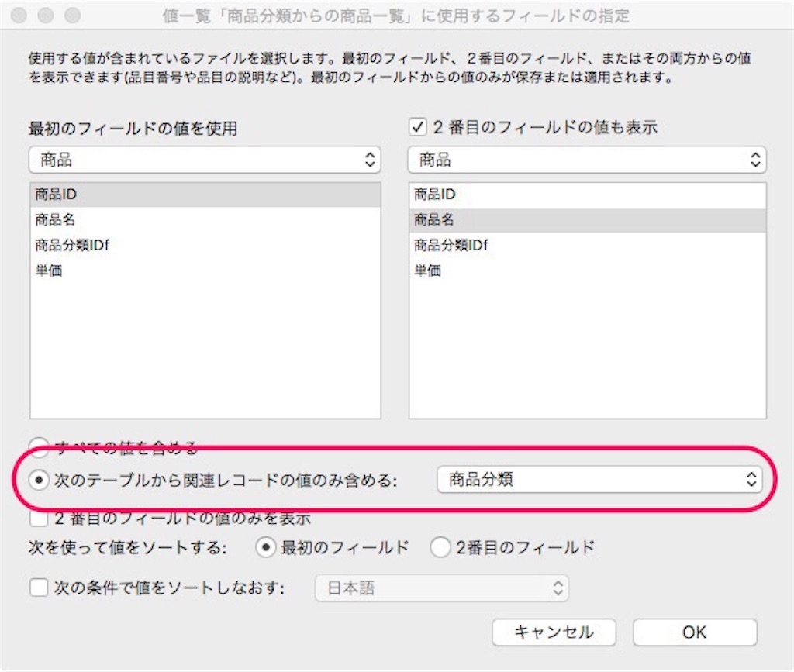Click the OK button
The image size is (794, 672).
[695, 632]
